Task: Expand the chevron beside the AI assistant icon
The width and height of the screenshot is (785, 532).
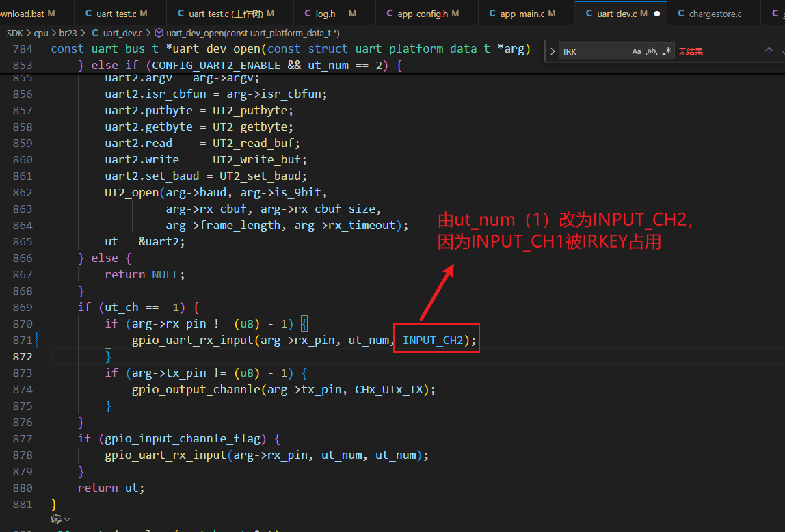Action: [67, 519]
